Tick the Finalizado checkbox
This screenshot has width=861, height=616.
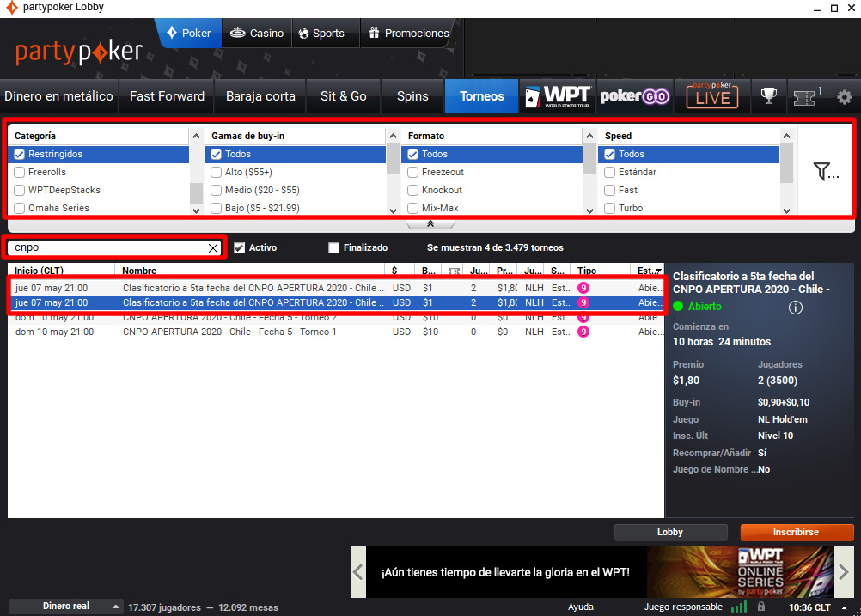tap(334, 248)
